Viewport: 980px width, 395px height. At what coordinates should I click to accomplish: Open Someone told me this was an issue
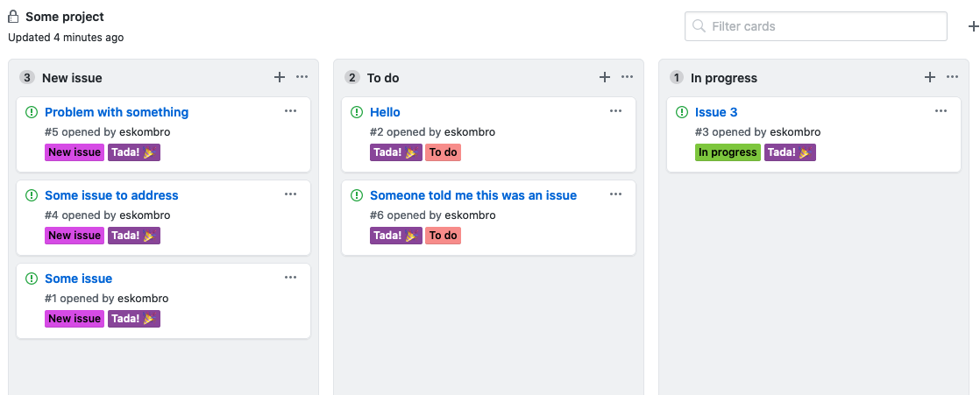pos(473,195)
